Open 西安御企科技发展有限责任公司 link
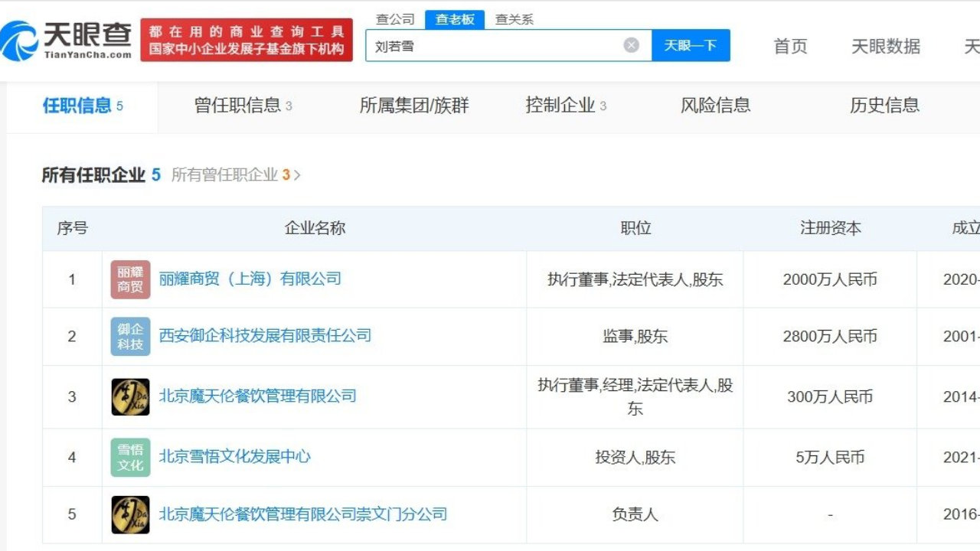Screen dimensions: 980x551 pyautogui.click(x=265, y=335)
